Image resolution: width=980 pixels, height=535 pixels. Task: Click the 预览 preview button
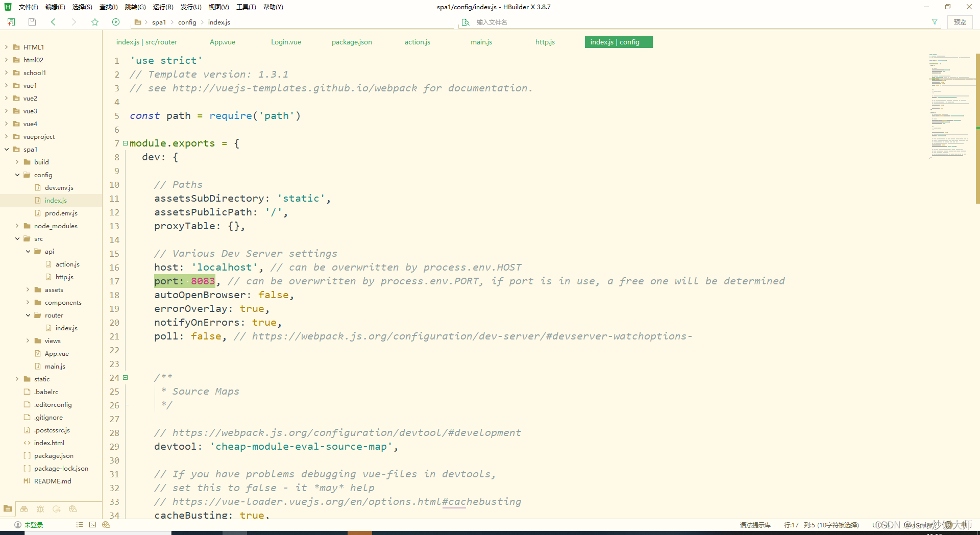(960, 22)
